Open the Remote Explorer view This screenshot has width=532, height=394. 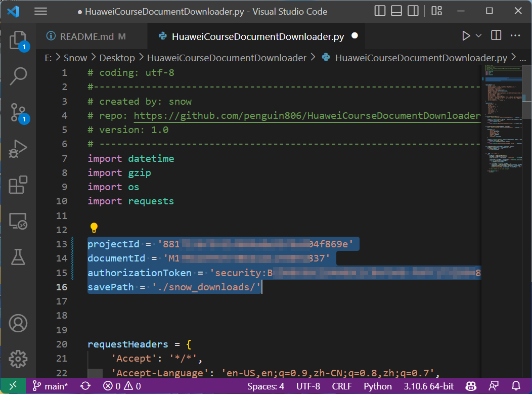coord(18,221)
